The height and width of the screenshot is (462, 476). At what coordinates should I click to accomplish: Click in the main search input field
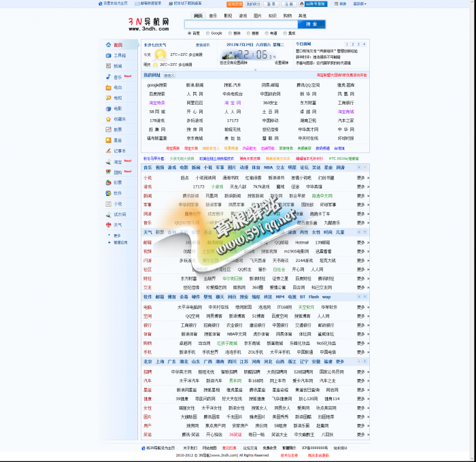[241, 24]
